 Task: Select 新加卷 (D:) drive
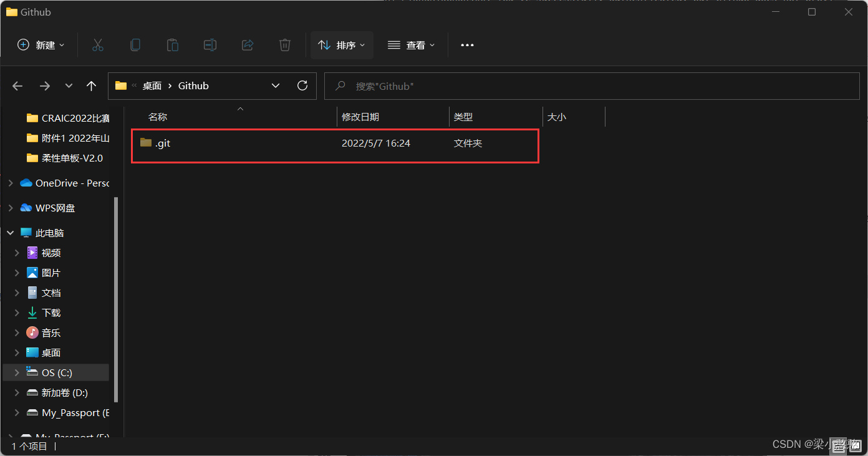click(x=57, y=392)
